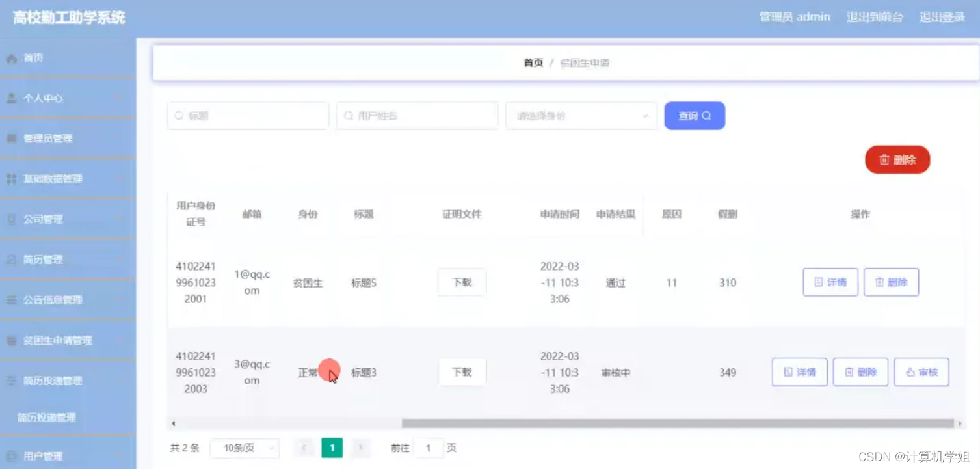Collapse the 简历投递管理 parent menu with icon
This screenshot has width=980, height=469.
click(68, 381)
